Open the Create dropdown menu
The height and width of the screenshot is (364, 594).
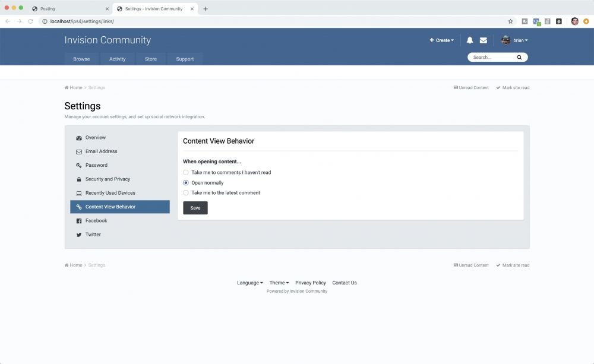pos(441,40)
